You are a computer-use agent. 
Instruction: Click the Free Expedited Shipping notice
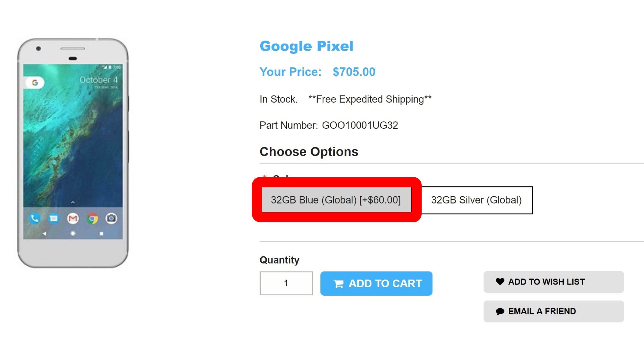click(x=370, y=99)
